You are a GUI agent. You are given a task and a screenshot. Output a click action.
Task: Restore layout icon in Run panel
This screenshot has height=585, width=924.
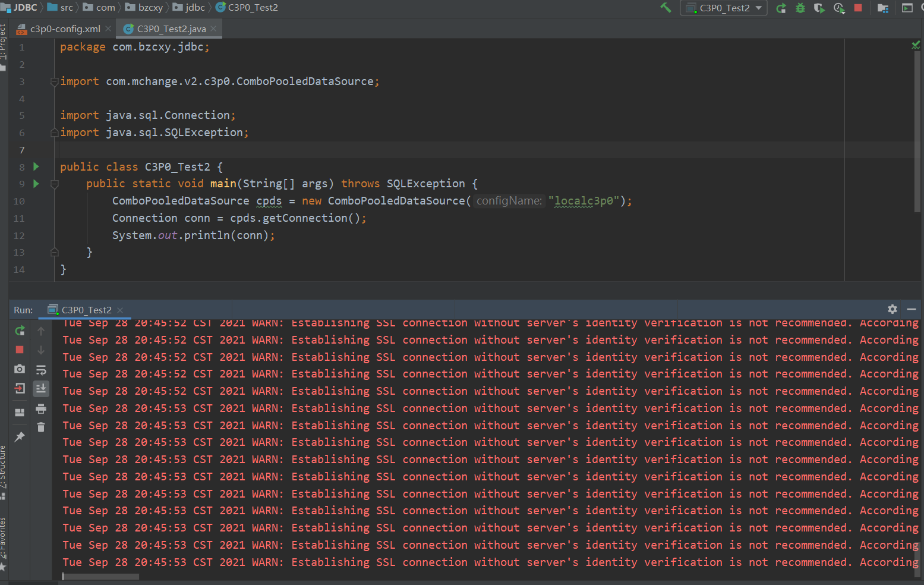tap(20, 412)
